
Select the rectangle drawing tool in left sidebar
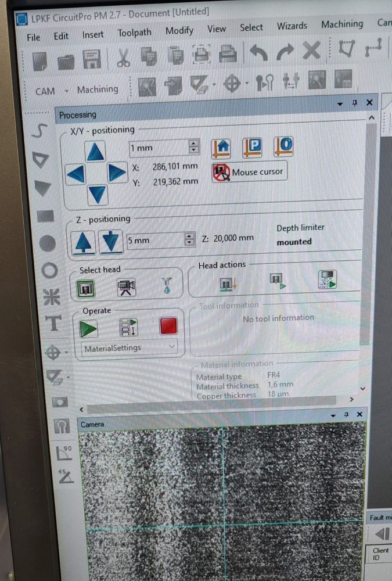click(45, 216)
